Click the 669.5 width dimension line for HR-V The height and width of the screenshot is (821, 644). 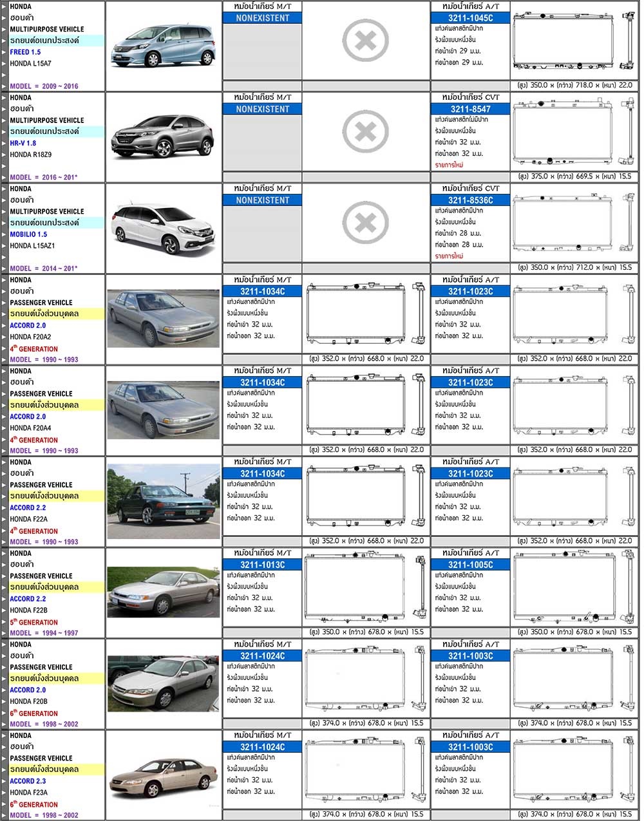coord(575,176)
